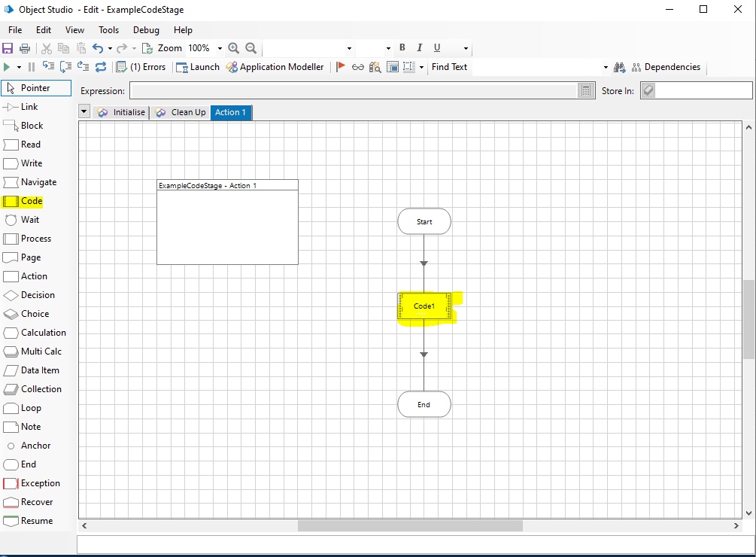Click the glasses watch icon

pos(358,67)
